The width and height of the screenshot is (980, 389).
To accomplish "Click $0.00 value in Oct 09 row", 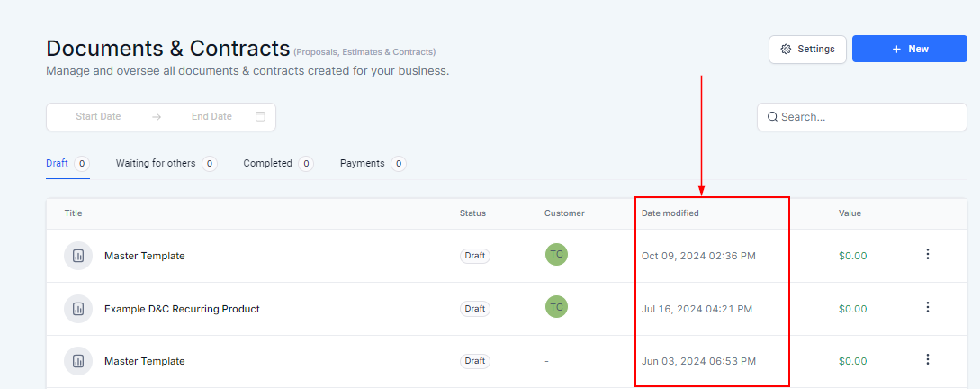I will point(852,256).
